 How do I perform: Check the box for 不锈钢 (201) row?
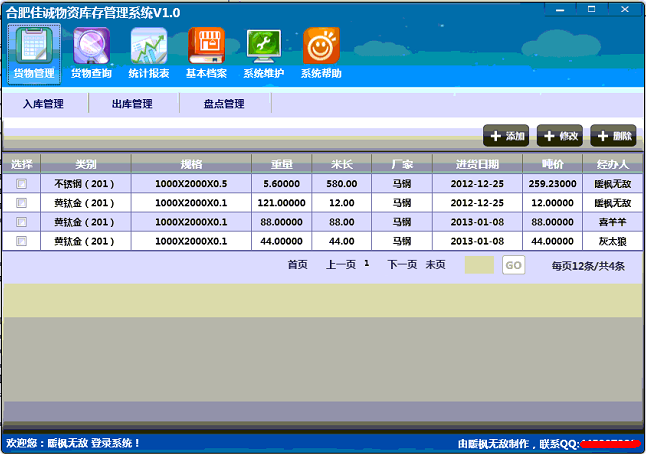[21, 184]
